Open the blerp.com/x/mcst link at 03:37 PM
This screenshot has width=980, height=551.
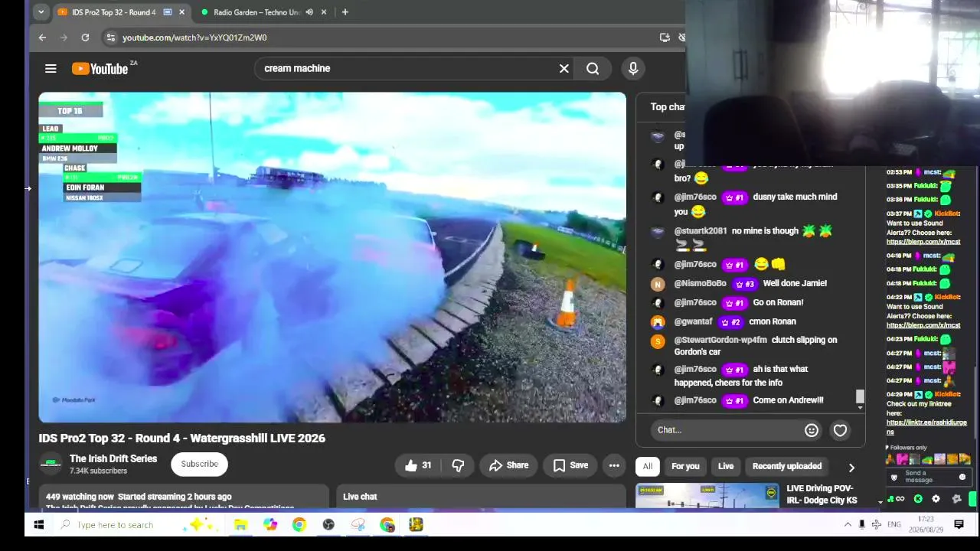pos(923,242)
